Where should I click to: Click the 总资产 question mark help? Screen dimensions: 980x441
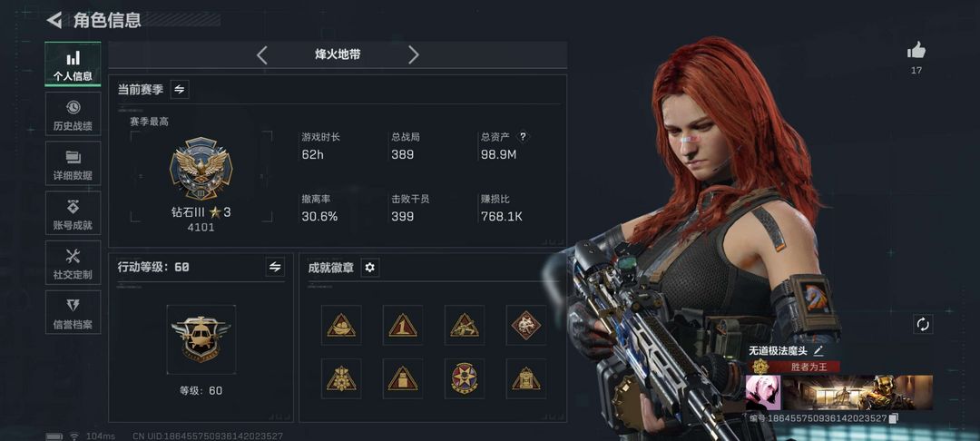[524, 136]
